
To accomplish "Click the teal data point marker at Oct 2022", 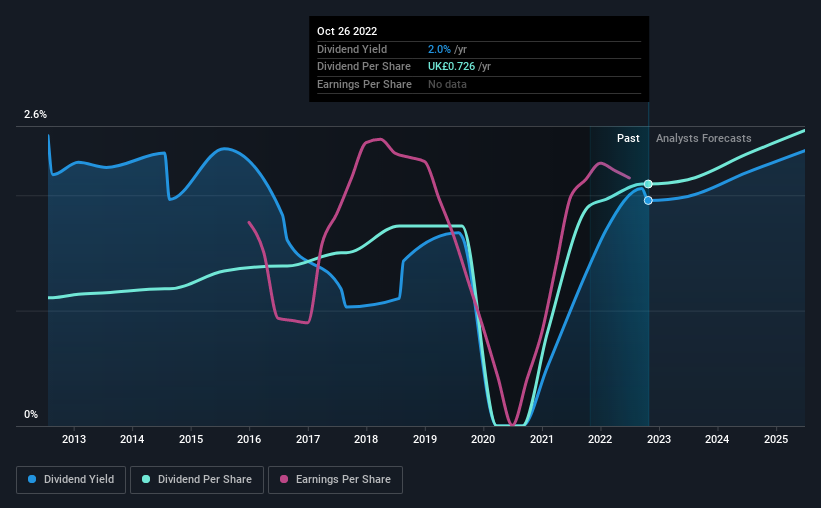I will [x=648, y=184].
